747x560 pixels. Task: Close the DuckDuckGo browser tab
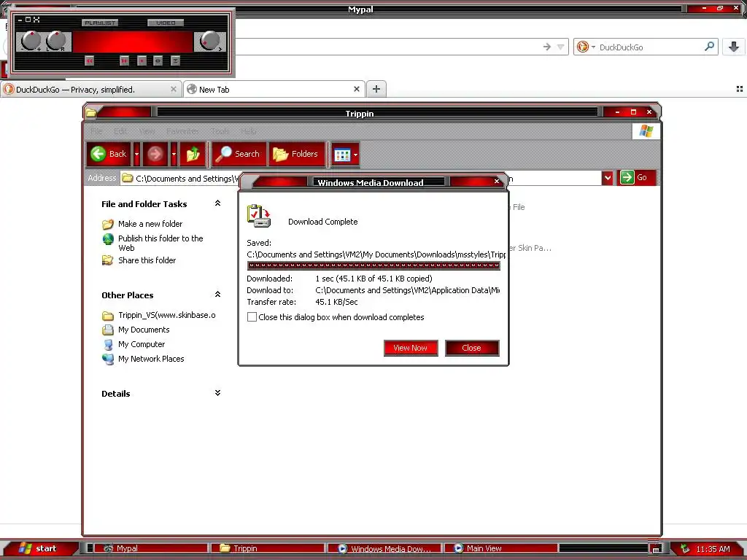[174, 89]
